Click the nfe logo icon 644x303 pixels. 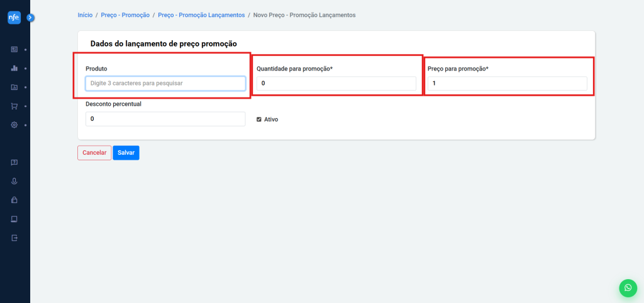(x=14, y=18)
